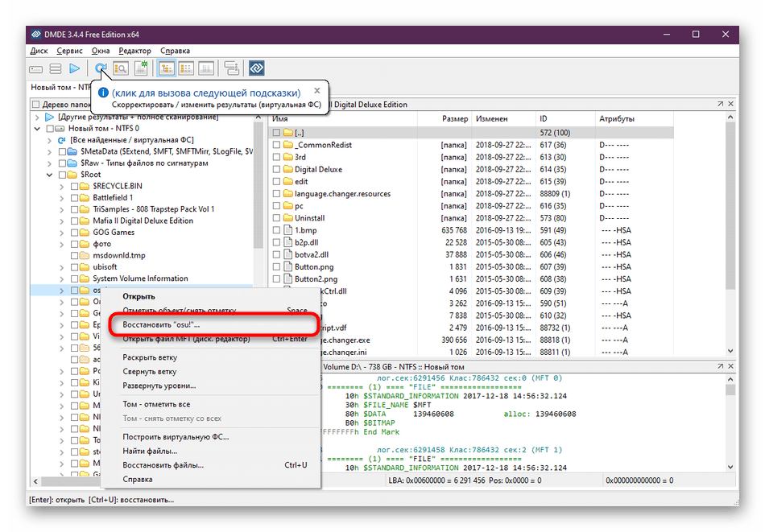The image size is (765, 532).
Task: Click the blue DMDE logo toolbar icon
Action: (x=256, y=69)
